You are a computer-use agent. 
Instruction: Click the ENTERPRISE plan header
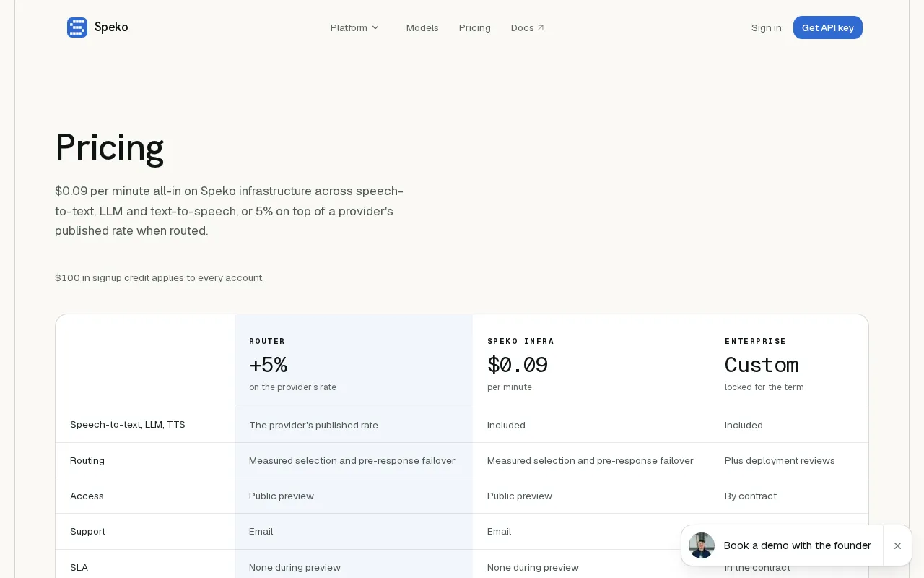(x=755, y=341)
